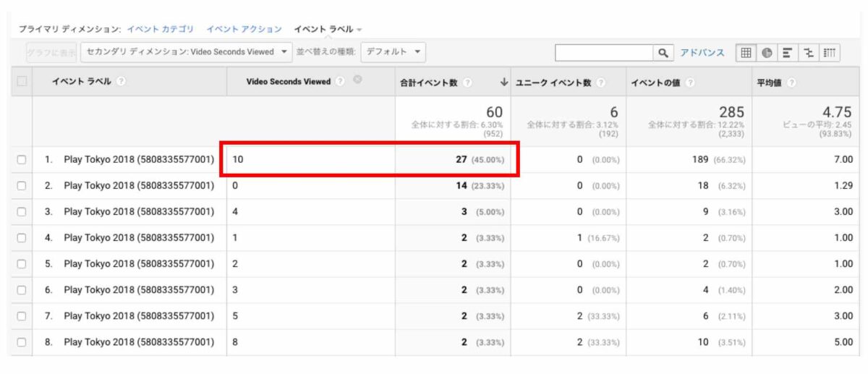Click the magnifying glass search button
This screenshot has height=374, width=868.
coord(663,53)
